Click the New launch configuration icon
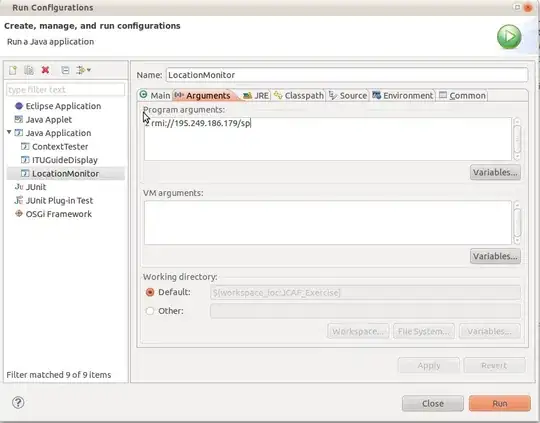The width and height of the screenshot is (540, 423). pos(13,70)
